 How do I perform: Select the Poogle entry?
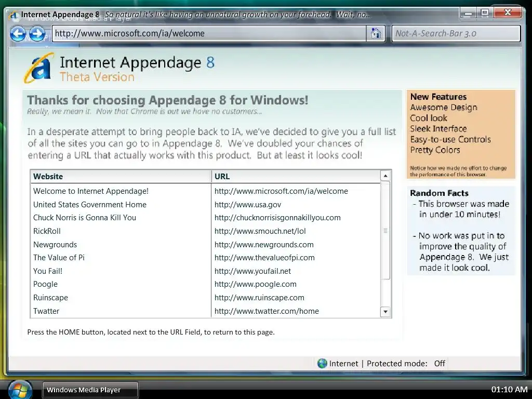[206, 284]
